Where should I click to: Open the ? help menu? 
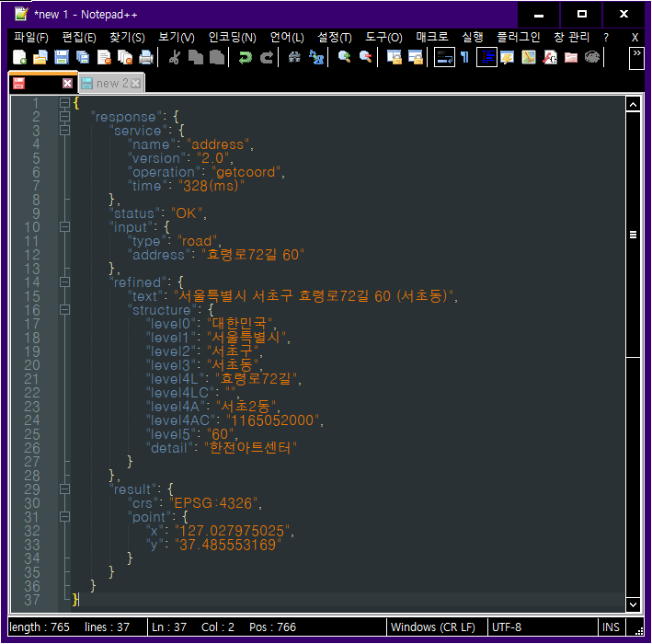(606, 38)
